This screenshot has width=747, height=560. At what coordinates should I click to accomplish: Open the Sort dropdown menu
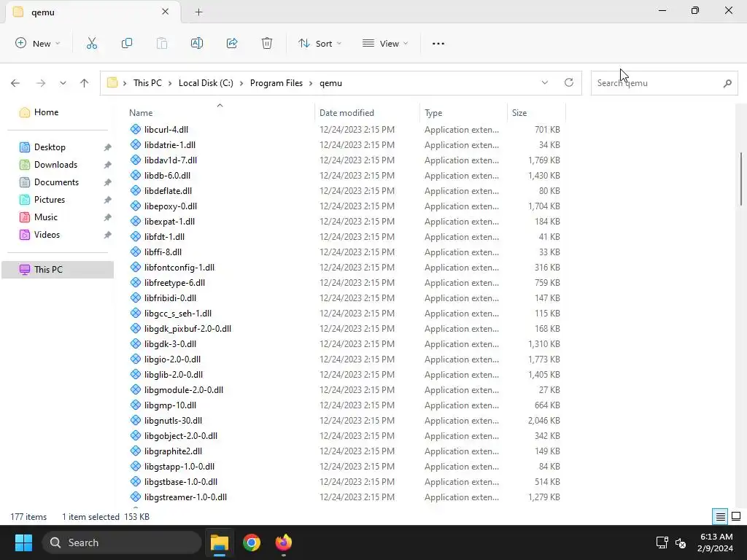[320, 43]
